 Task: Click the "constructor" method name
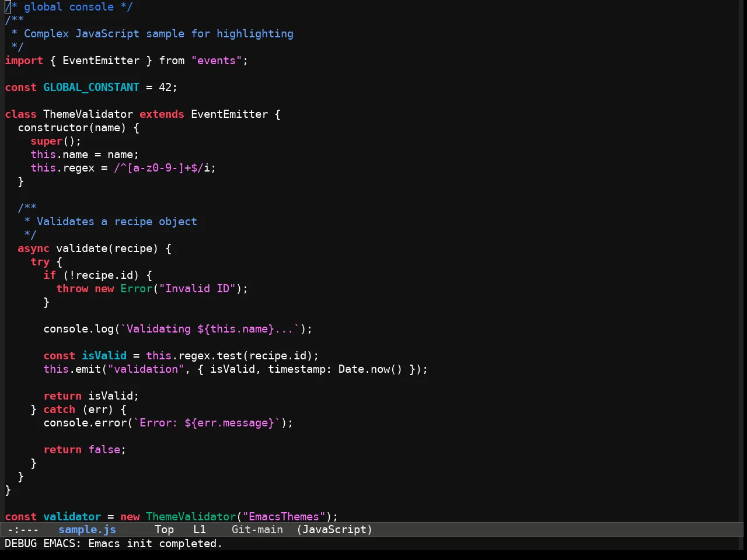[x=53, y=128]
